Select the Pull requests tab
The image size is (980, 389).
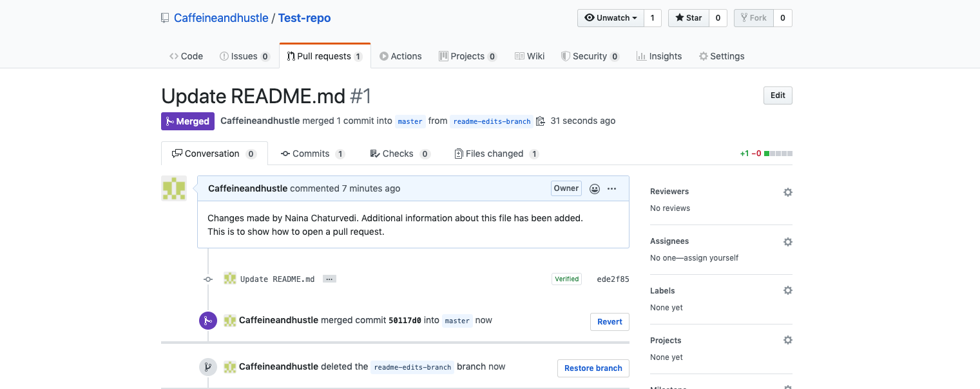coord(325,56)
